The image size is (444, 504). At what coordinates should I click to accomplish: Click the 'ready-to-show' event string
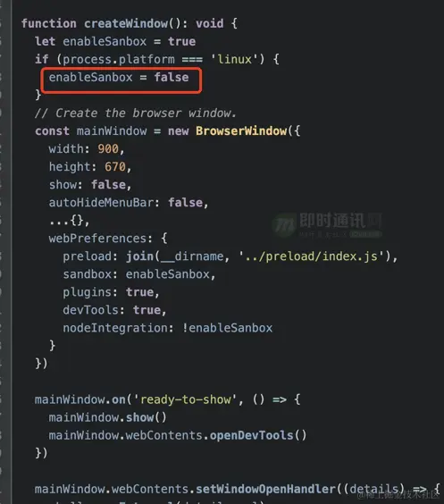185,399
